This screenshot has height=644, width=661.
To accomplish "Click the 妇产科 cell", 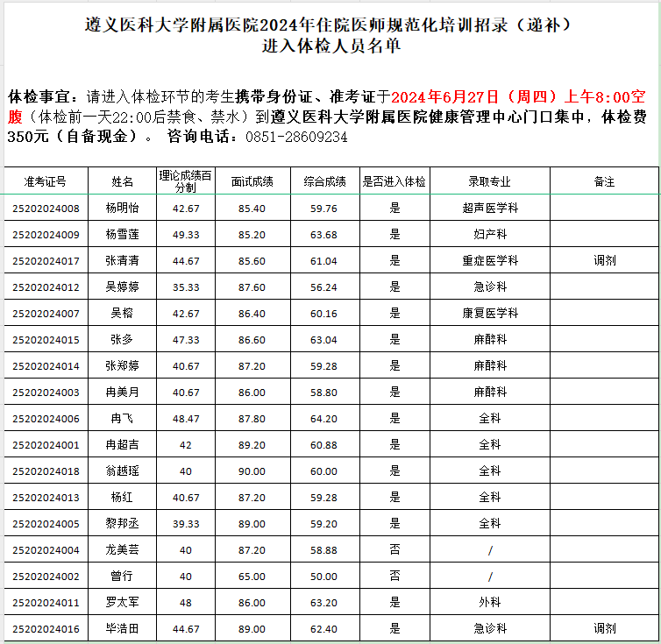I will coord(490,234).
